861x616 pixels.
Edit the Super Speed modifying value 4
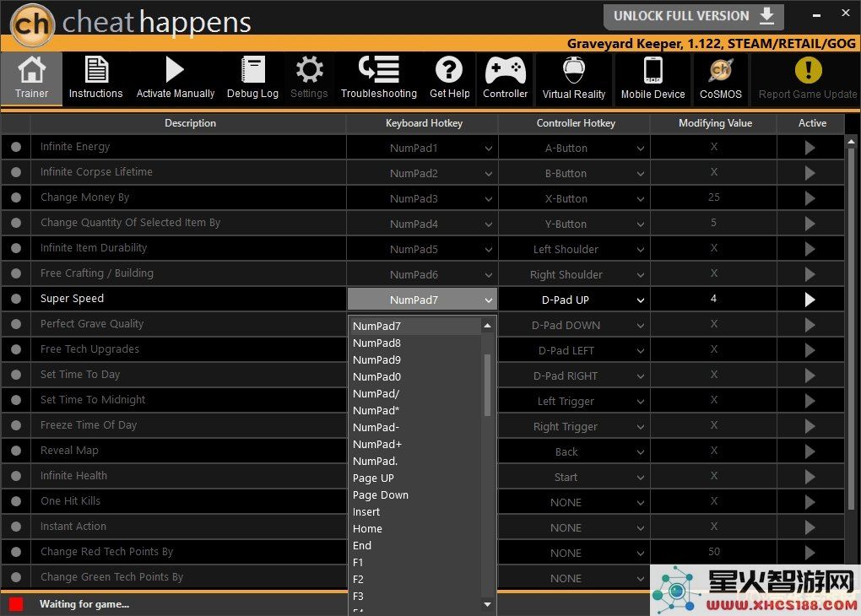(714, 299)
